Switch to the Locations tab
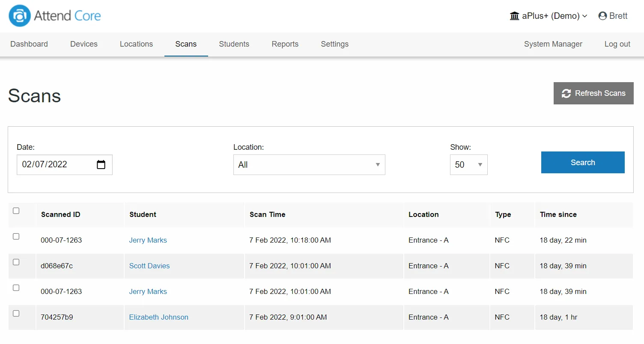The width and height of the screenshot is (644, 344). 136,44
